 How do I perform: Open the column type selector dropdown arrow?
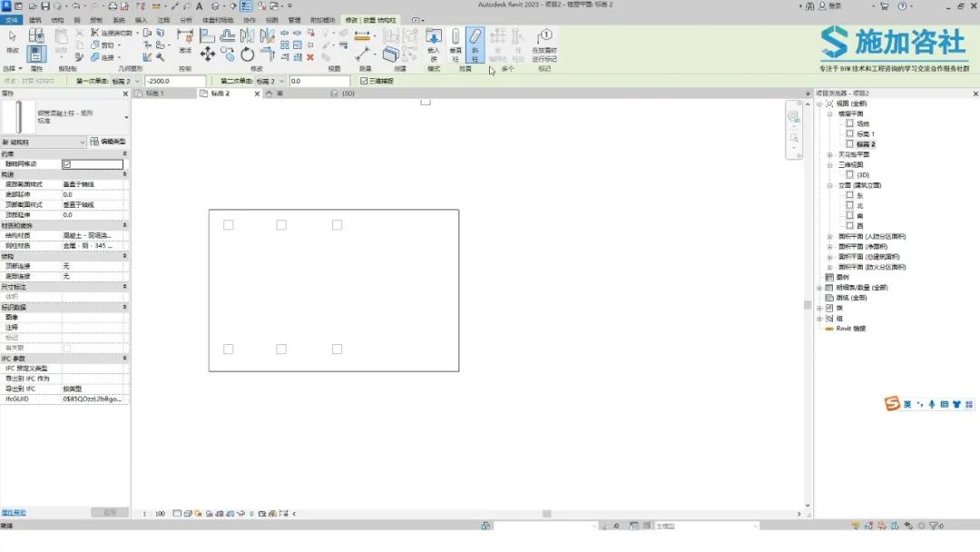[x=126, y=117]
